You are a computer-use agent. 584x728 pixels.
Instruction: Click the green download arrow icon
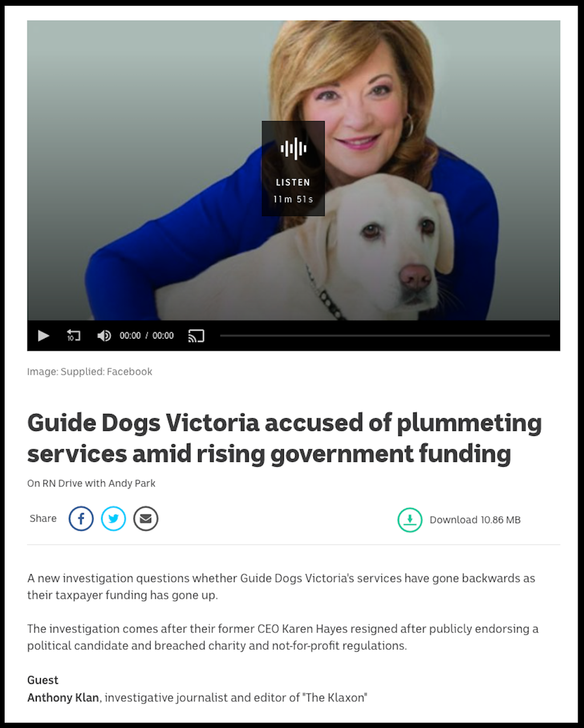[x=410, y=520]
